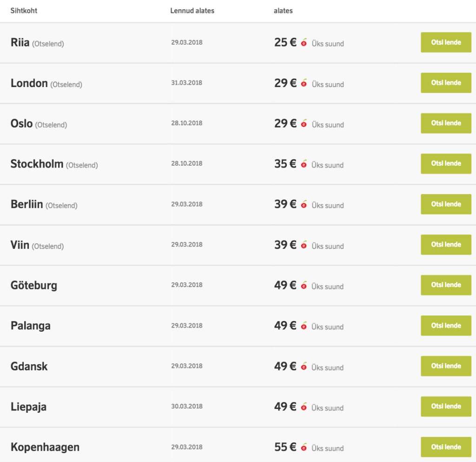
Task: Find flights to Palanga via 'Otsi lende'
Action: (x=446, y=326)
